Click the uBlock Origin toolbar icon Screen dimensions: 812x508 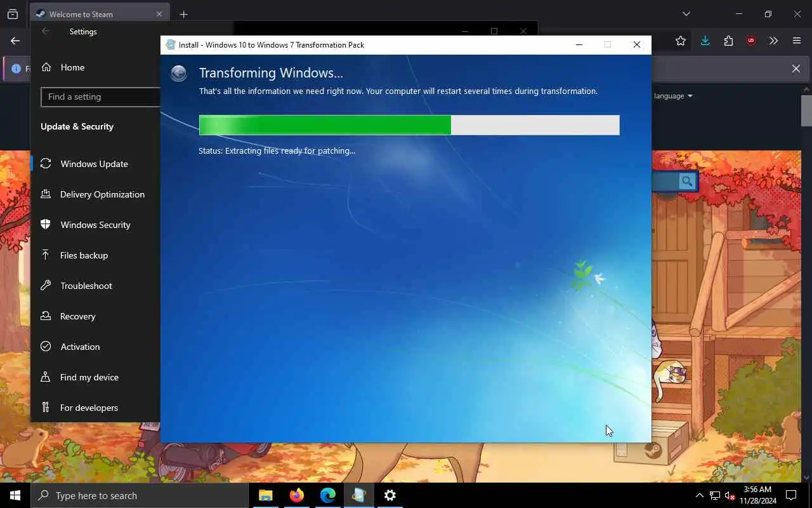751,41
